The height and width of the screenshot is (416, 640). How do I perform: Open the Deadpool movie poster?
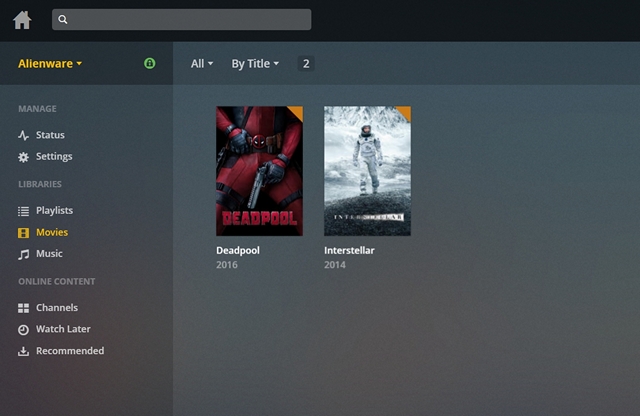259,171
